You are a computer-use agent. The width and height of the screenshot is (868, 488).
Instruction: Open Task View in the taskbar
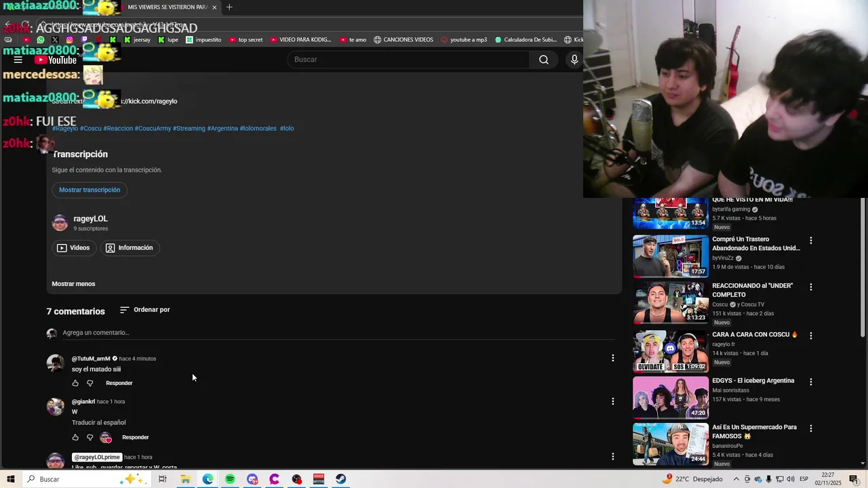(x=163, y=479)
